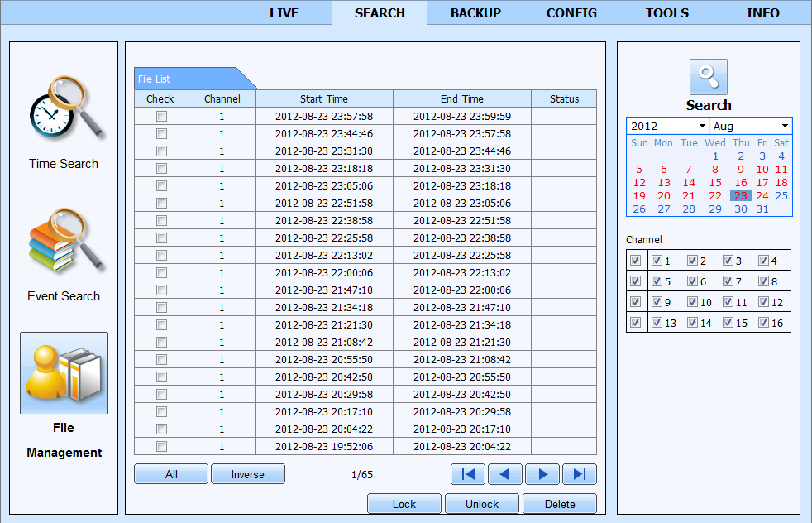Select August 31 in the calendar
This screenshot has height=523, width=812.
762,209
